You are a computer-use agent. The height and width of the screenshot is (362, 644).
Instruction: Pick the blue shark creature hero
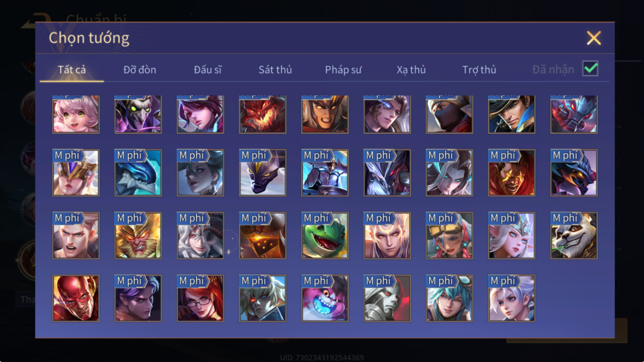(138, 173)
